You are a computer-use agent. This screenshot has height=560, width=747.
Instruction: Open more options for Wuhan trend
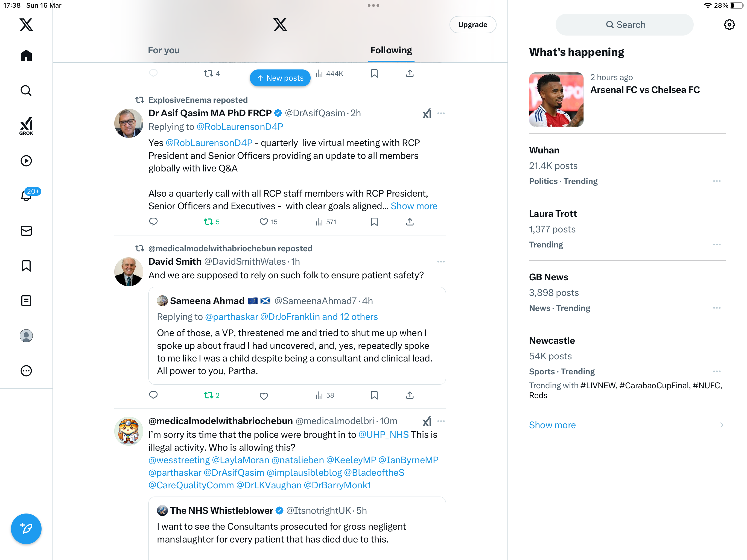coord(717,181)
